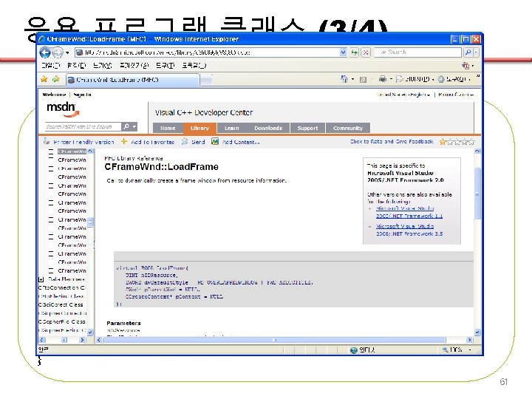The height and width of the screenshot is (399, 532).
Task: Open CGdiObject Class in the tree
Action: click(x=61, y=304)
